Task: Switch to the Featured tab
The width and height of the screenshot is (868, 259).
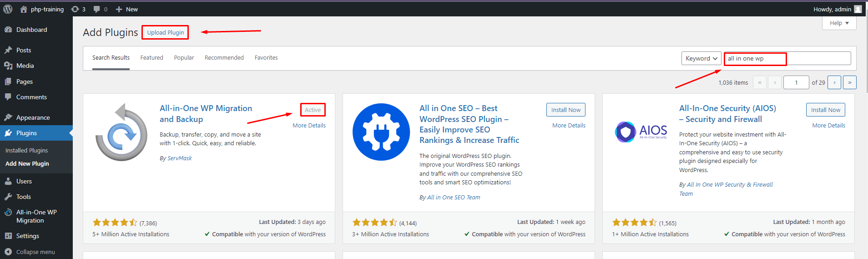Action: 151,58
